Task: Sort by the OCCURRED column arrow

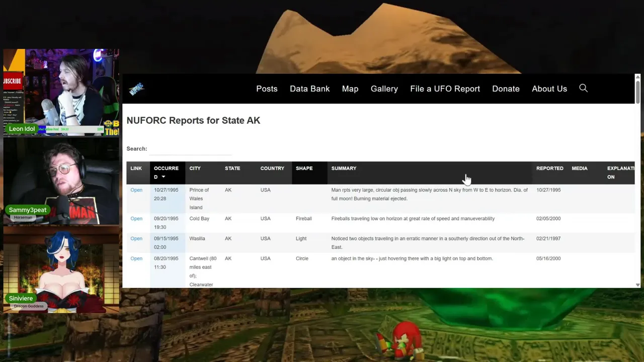Action: [x=163, y=177]
